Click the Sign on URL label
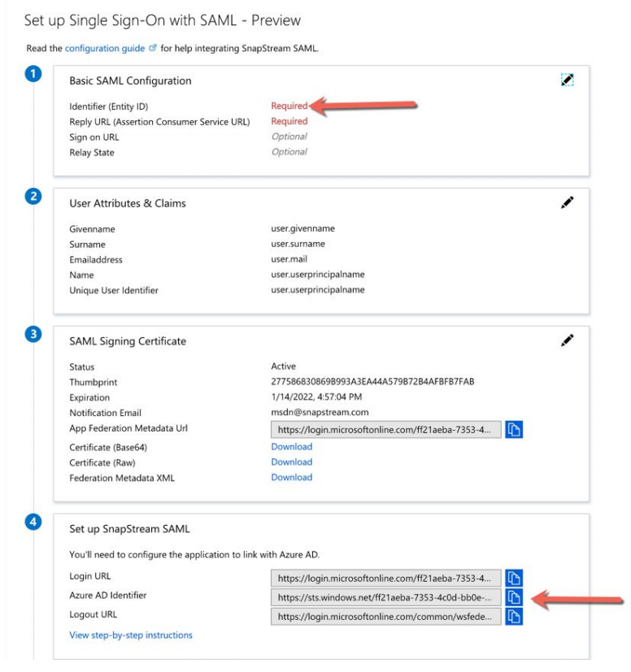The width and height of the screenshot is (631, 672). [x=94, y=137]
